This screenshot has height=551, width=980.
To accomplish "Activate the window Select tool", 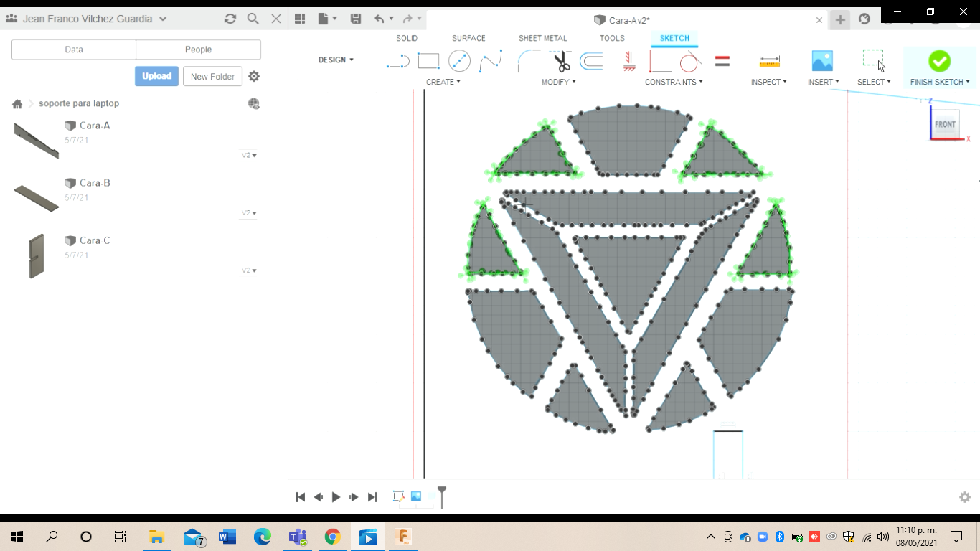I will 874,61.
